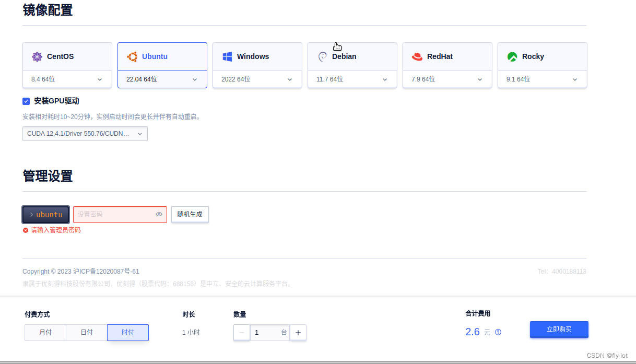636x364 pixels.
Task: Click the 立即购买 purchase button
Action: click(559, 330)
